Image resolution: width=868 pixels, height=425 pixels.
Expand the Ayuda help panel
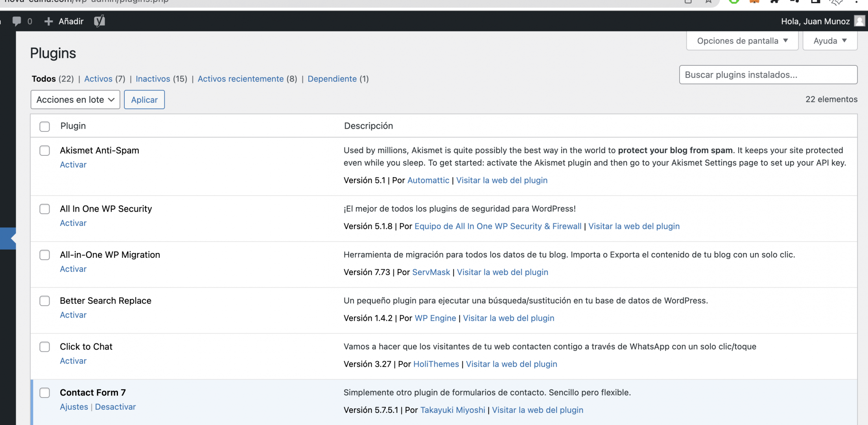(830, 41)
